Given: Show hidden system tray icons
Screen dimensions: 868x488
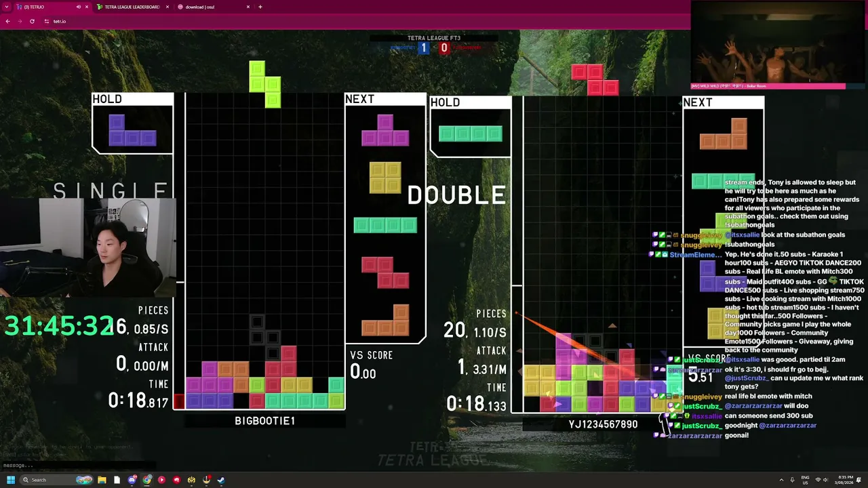Looking at the screenshot, I should pyautogui.click(x=781, y=480).
